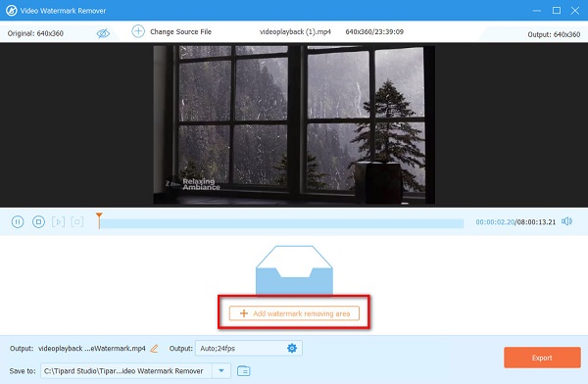The width and height of the screenshot is (588, 384).
Task: Click the Video Watermark Remover logo icon
Action: 11,11
